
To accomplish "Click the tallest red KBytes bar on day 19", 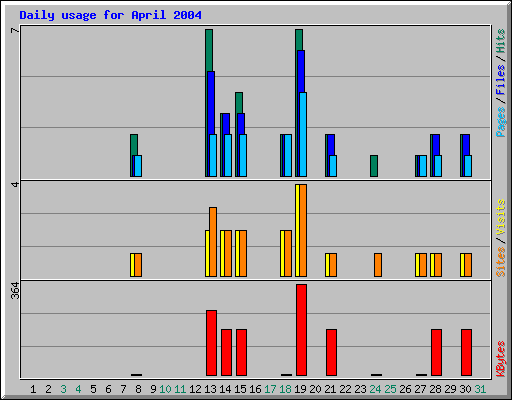I will [x=301, y=330].
